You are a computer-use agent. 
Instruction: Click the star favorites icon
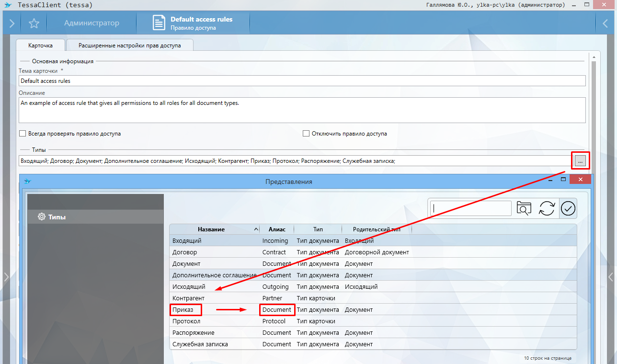click(x=34, y=23)
